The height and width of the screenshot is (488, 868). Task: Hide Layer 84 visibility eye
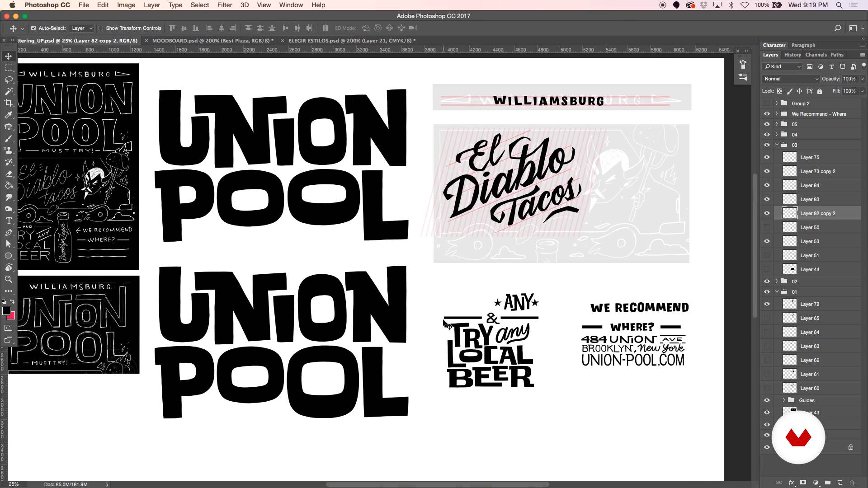tap(767, 185)
